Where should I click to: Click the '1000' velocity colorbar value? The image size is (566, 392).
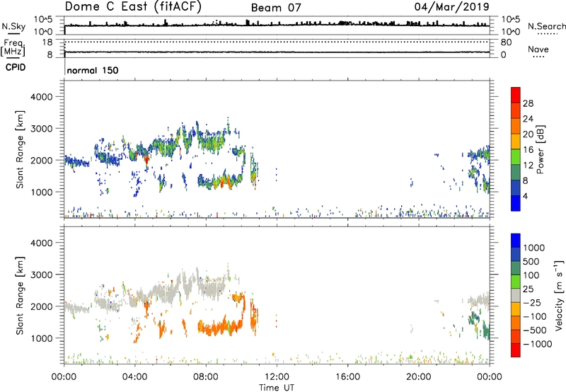[x=534, y=248]
